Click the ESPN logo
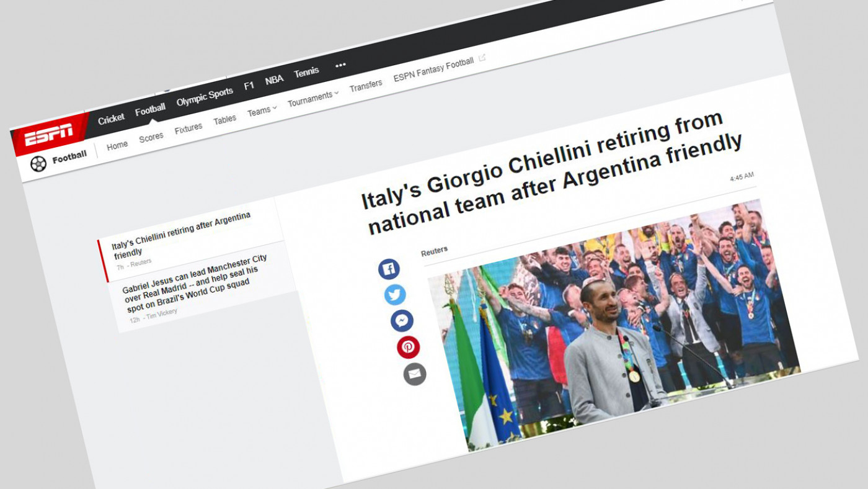Image resolution: width=868 pixels, height=489 pixels. [49, 135]
